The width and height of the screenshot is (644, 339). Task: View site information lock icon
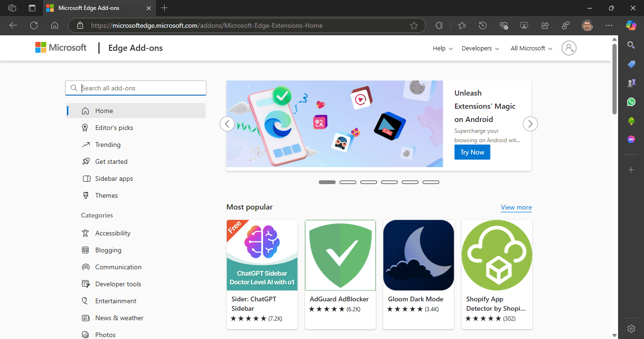[80, 25]
